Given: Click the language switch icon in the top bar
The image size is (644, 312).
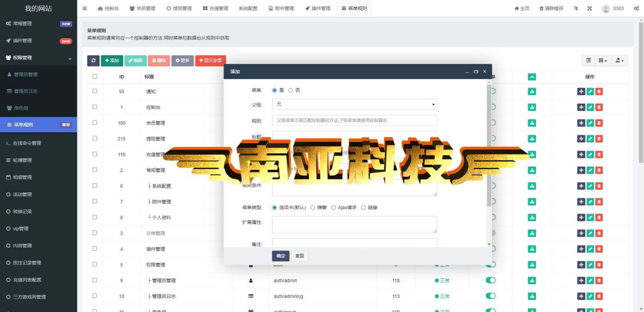Looking at the screenshot, I should 576,9.
